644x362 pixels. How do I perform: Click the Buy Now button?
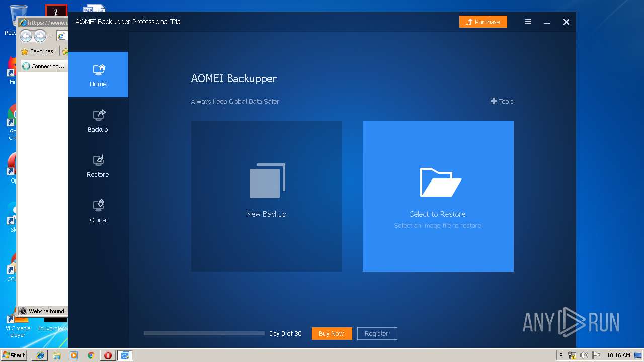pos(332,333)
